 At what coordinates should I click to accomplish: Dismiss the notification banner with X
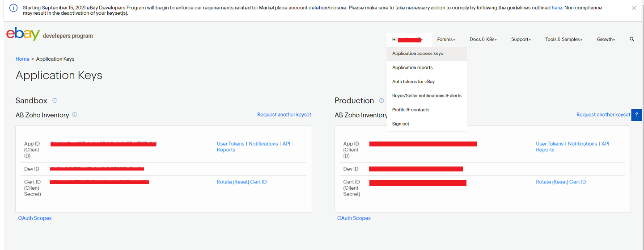[x=634, y=8]
